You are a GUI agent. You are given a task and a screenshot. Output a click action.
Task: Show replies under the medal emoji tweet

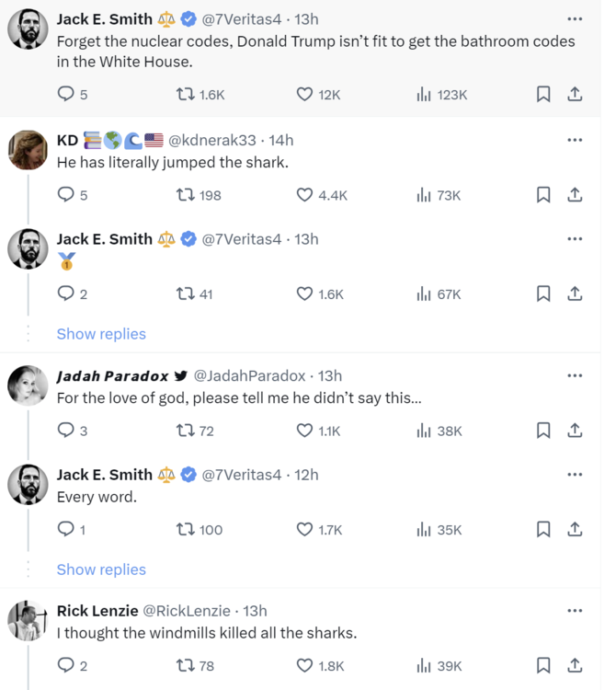[101, 334]
